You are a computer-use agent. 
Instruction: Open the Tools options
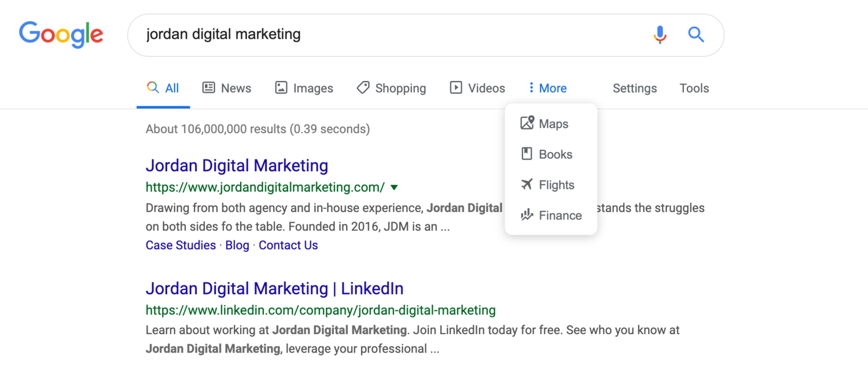coord(694,88)
